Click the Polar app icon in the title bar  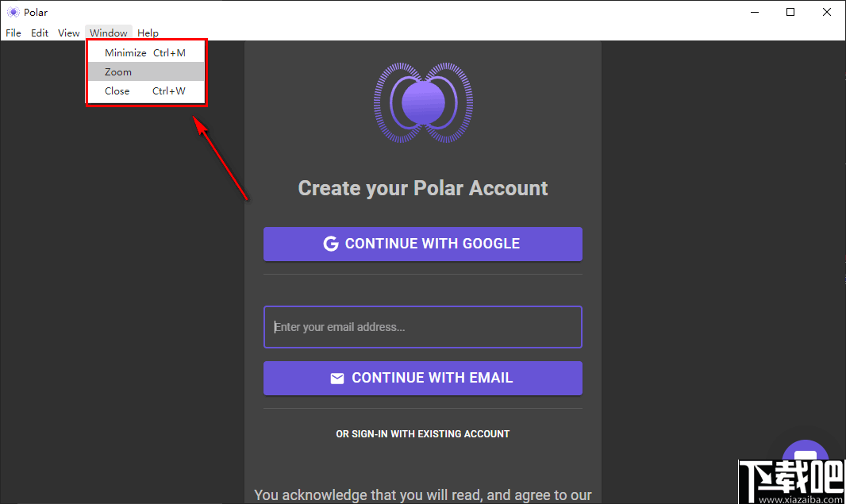[x=13, y=12]
